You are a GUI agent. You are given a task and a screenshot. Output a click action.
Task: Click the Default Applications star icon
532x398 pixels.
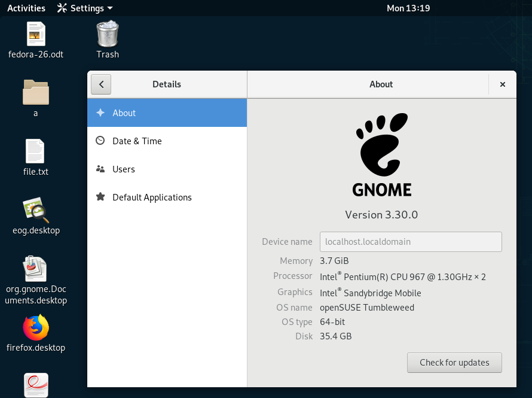(100, 197)
